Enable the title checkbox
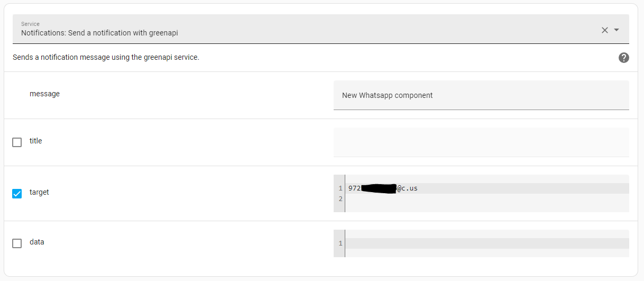The image size is (644, 281). coord(17,142)
